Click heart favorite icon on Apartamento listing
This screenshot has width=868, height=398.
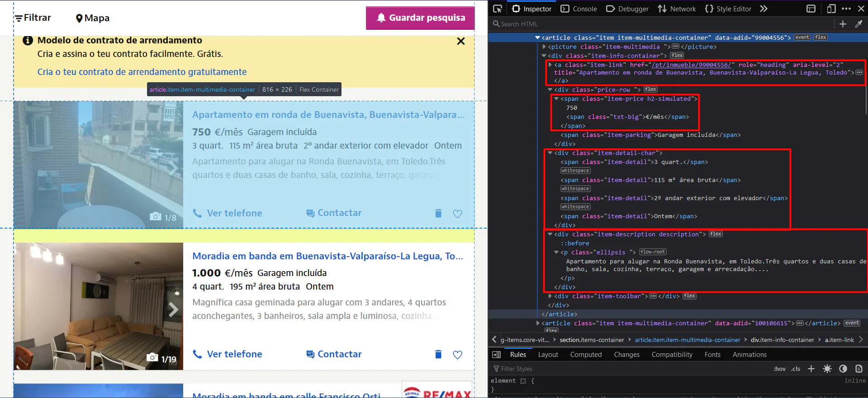458,214
